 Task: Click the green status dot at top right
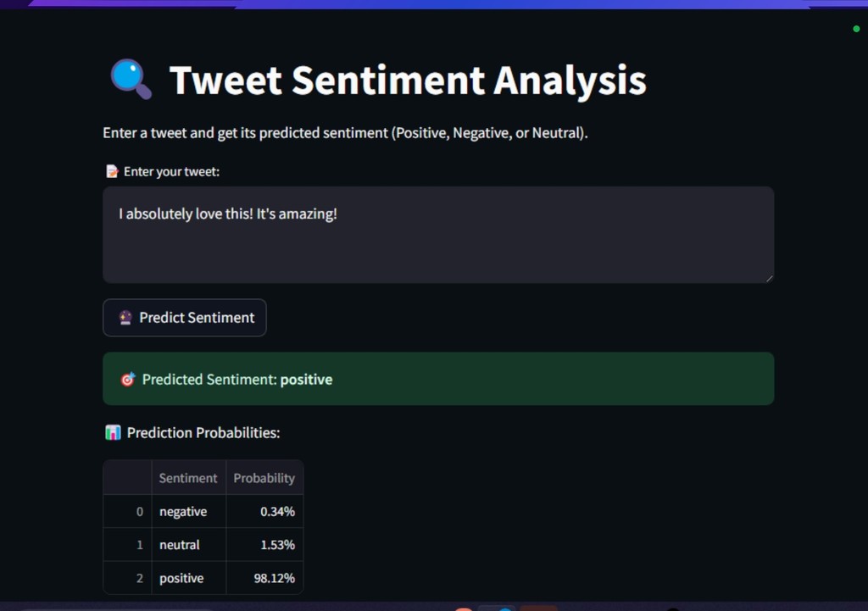click(x=856, y=30)
